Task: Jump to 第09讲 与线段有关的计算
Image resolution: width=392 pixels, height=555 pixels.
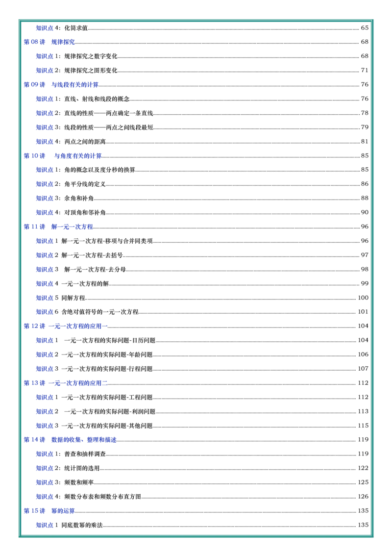Action: tap(196, 85)
